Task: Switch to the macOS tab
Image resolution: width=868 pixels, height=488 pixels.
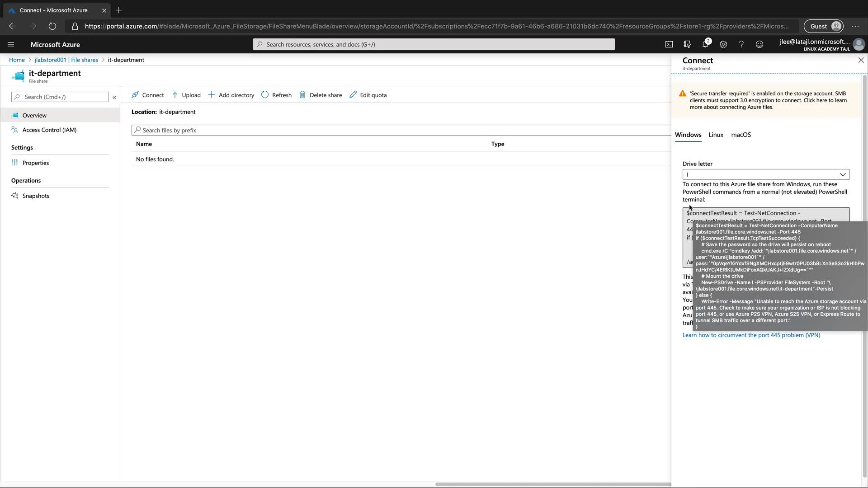Action: [x=741, y=135]
